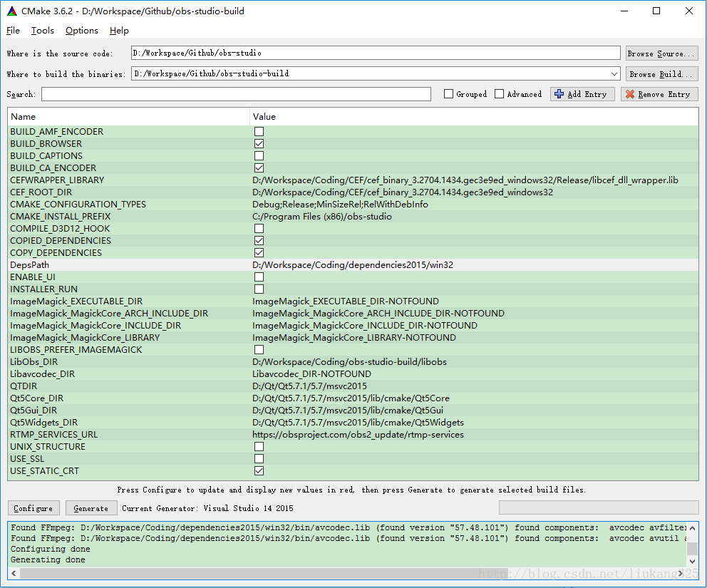Expand the build binaries path dropdown
Viewport: 707px width, 588px height.
pos(614,73)
